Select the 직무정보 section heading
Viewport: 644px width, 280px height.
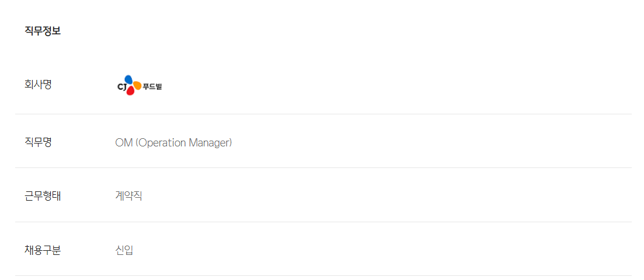pyautogui.click(x=43, y=31)
